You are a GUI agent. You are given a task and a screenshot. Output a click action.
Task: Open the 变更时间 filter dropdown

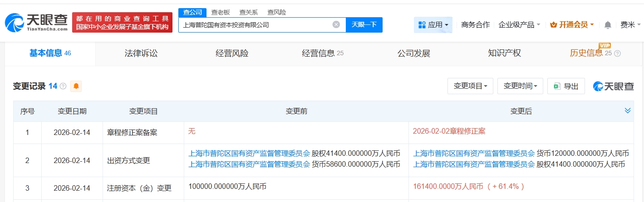[520, 86]
